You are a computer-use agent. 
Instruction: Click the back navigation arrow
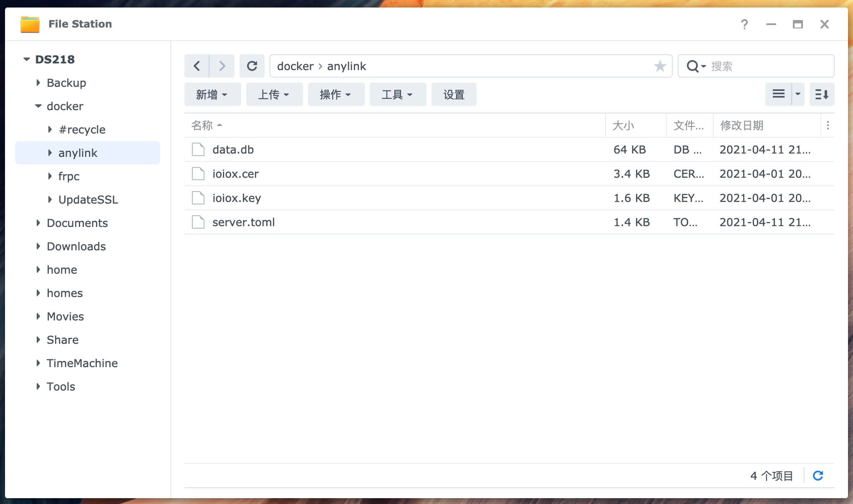pyautogui.click(x=197, y=66)
